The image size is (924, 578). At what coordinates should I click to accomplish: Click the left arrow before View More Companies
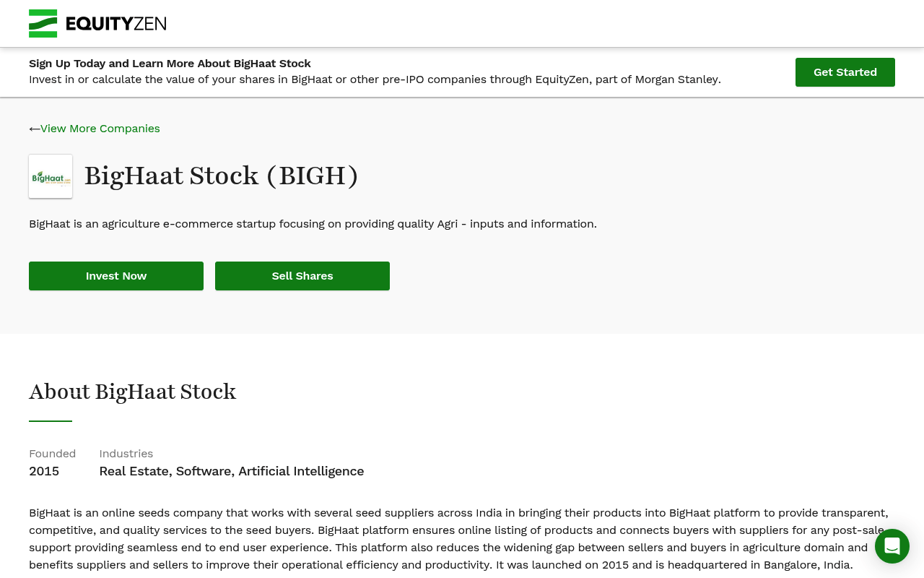click(x=34, y=129)
